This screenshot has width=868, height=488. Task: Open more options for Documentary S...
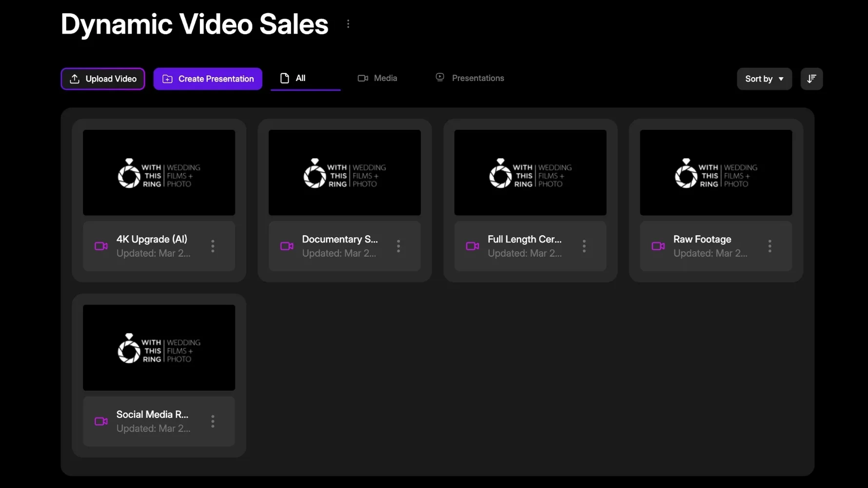tap(398, 246)
